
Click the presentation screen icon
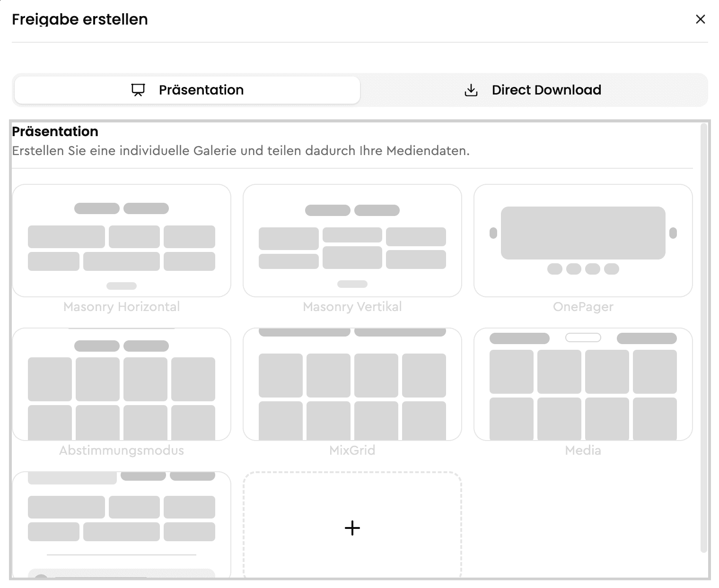click(x=138, y=90)
